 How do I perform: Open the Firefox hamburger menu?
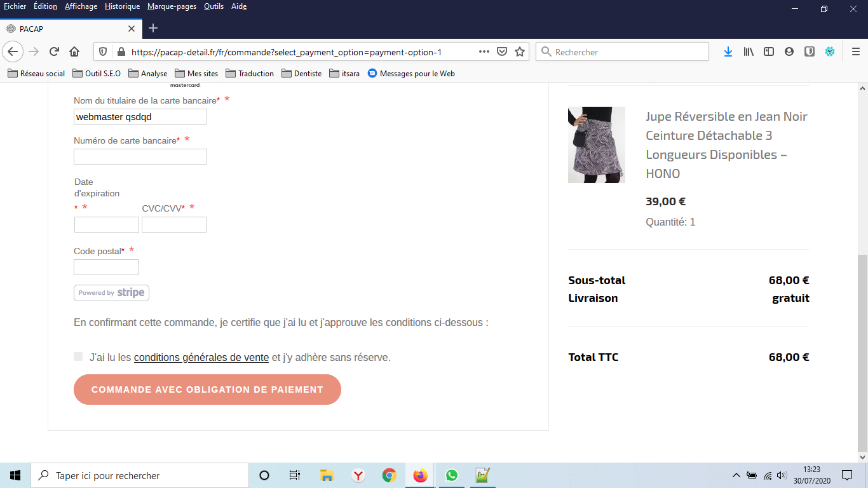pyautogui.click(x=855, y=52)
